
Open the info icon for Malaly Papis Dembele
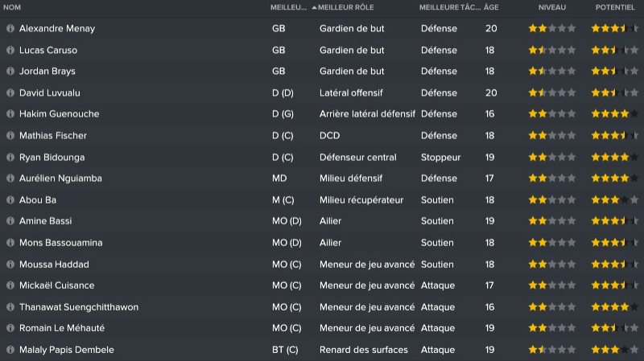pos(10,350)
